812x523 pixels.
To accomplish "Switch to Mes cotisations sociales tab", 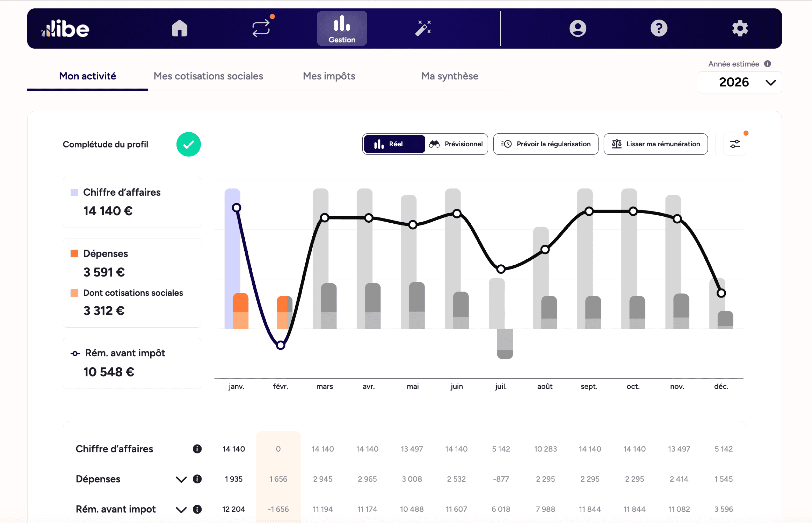I will [x=208, y=76].
